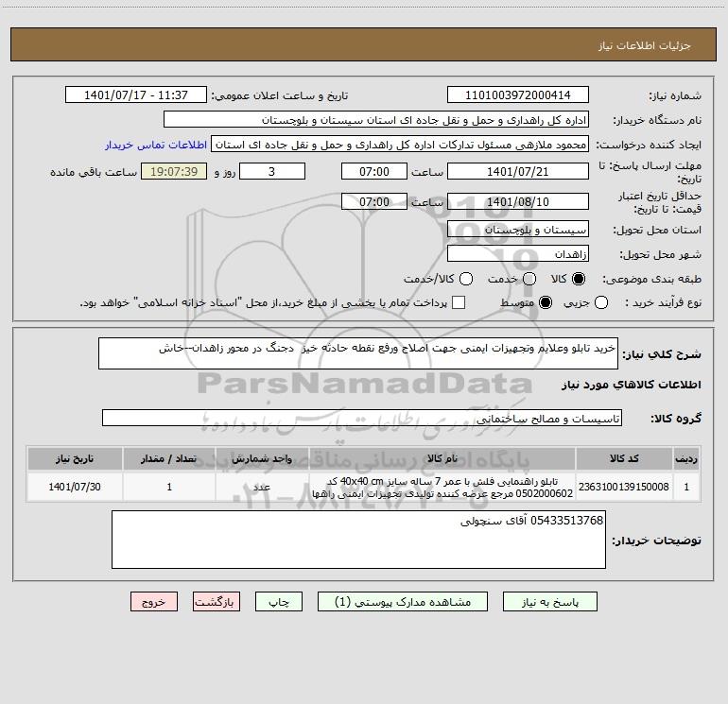Click the بازگشت back button

(217, 602)
